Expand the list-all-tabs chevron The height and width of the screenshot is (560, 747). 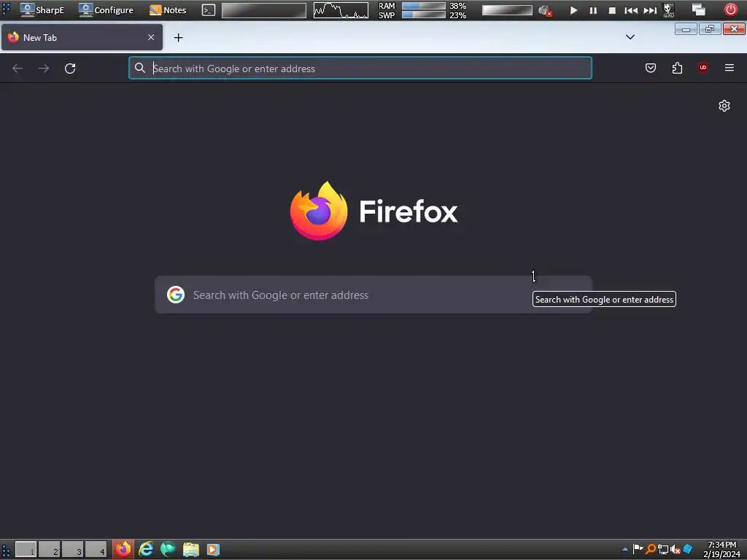pos(630,37)
